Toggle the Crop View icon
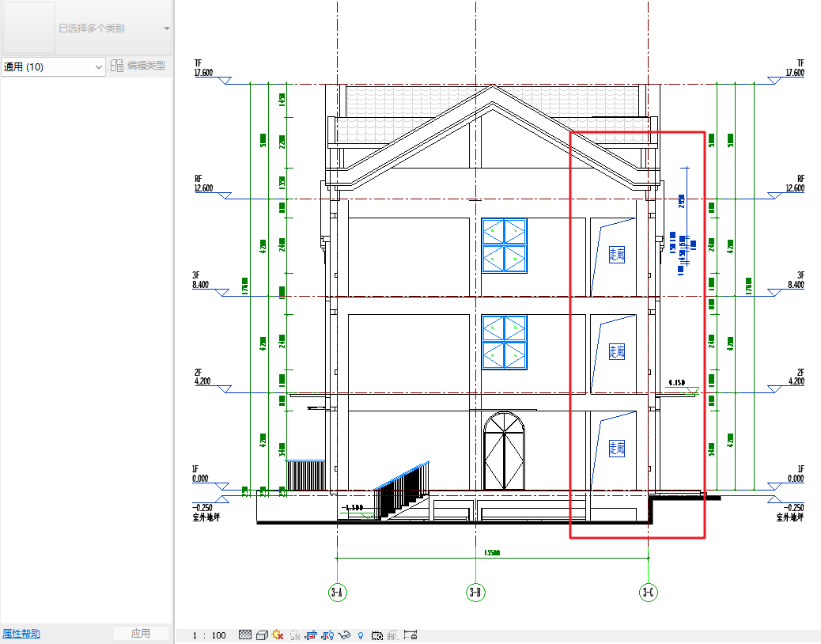821x644 pixels. point(311,635)
